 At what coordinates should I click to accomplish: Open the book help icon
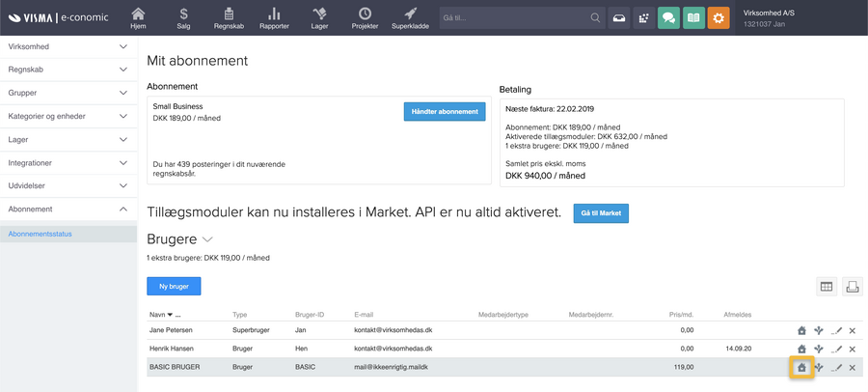(x=693, y=17)
